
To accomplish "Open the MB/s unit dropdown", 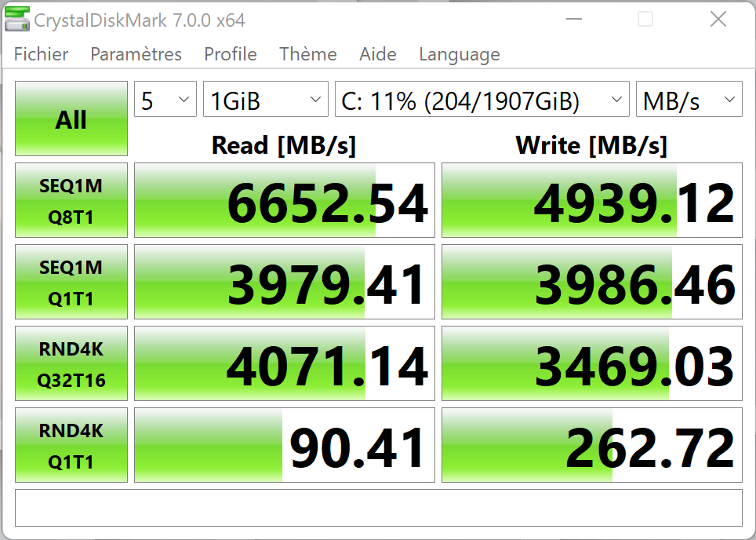I will 689,100.
